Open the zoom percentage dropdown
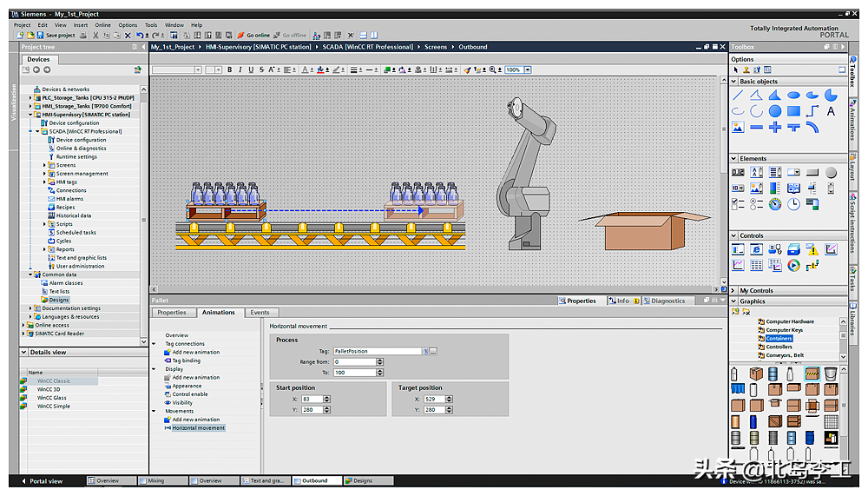868x496 pixels. [528, 69]
